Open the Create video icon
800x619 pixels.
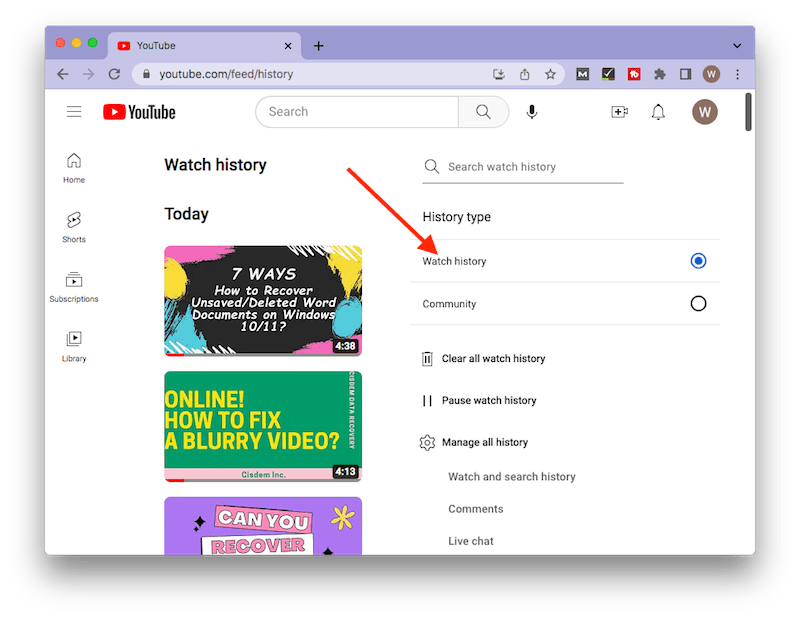pos(619,111)
